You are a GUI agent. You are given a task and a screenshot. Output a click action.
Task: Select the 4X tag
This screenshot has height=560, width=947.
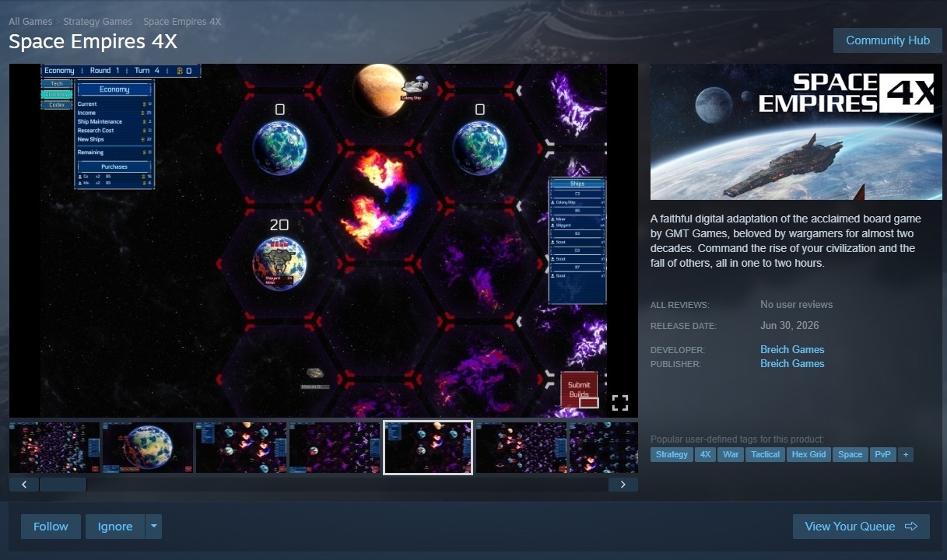click(705, 454)
